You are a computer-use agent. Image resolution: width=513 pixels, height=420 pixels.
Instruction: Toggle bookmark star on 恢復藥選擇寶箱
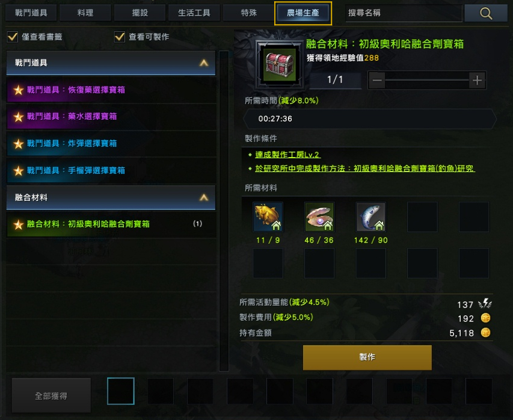(18, 90)
